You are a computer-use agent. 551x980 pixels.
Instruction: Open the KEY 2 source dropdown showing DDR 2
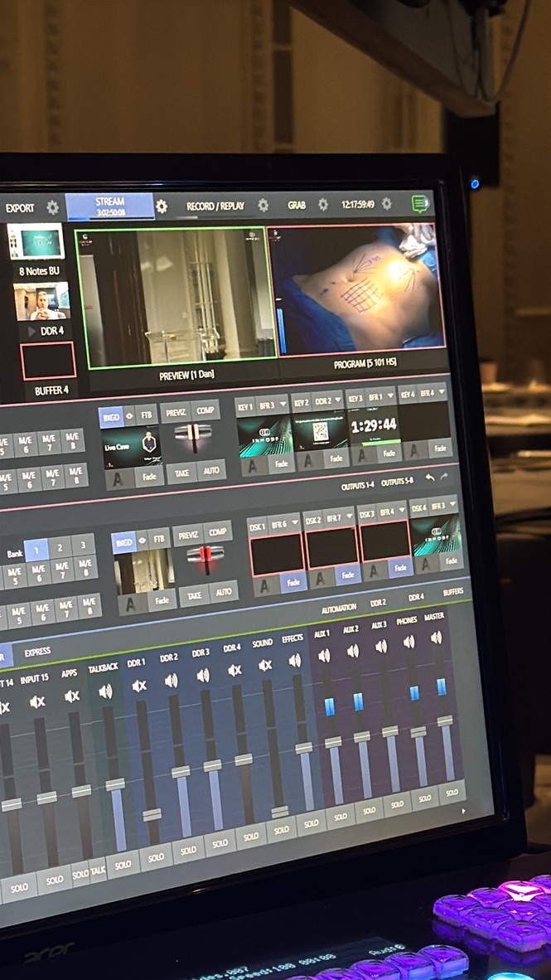[337, 401]
